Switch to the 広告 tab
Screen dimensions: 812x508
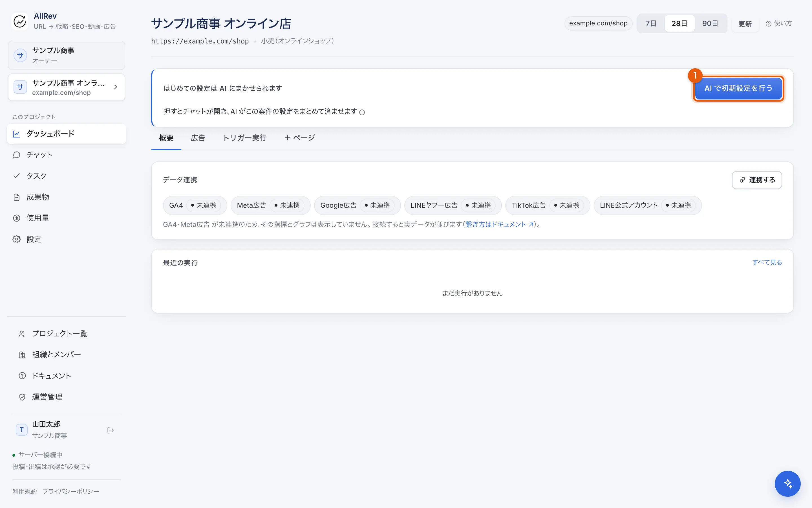(198, 138)
